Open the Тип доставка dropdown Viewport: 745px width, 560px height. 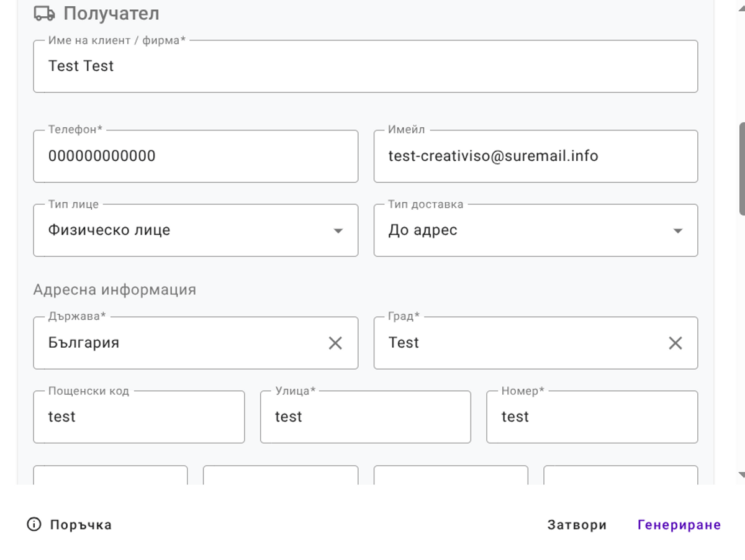point(677,230)
